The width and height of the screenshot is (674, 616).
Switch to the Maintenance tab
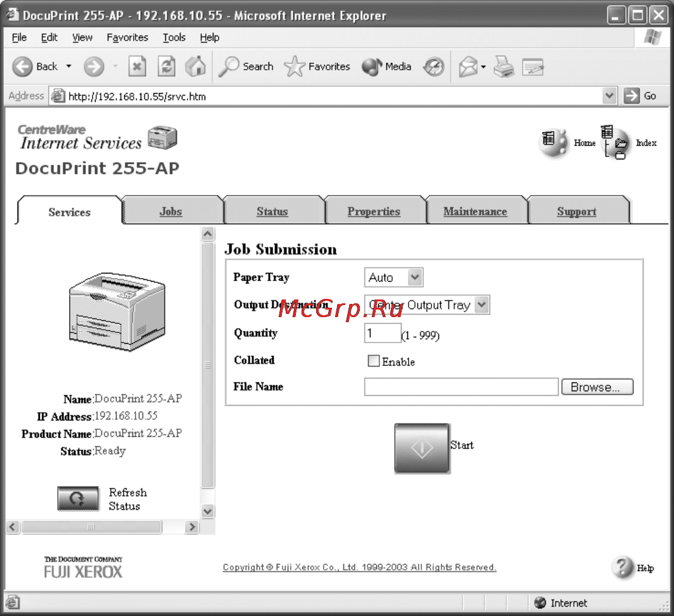point(475,211)
